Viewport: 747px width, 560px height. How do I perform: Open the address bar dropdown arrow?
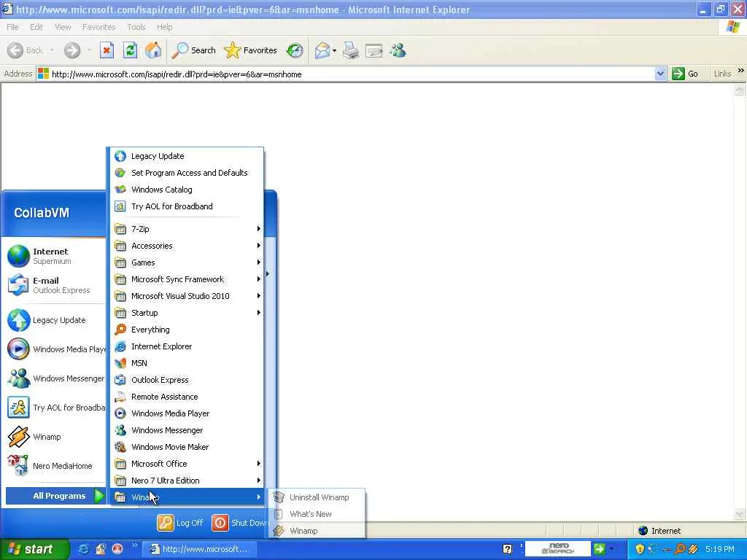pyautogui.click(x=660, y=74)
